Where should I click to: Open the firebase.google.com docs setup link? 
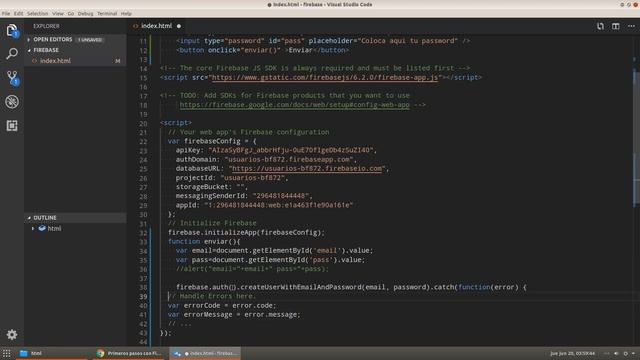pos(294,105)
